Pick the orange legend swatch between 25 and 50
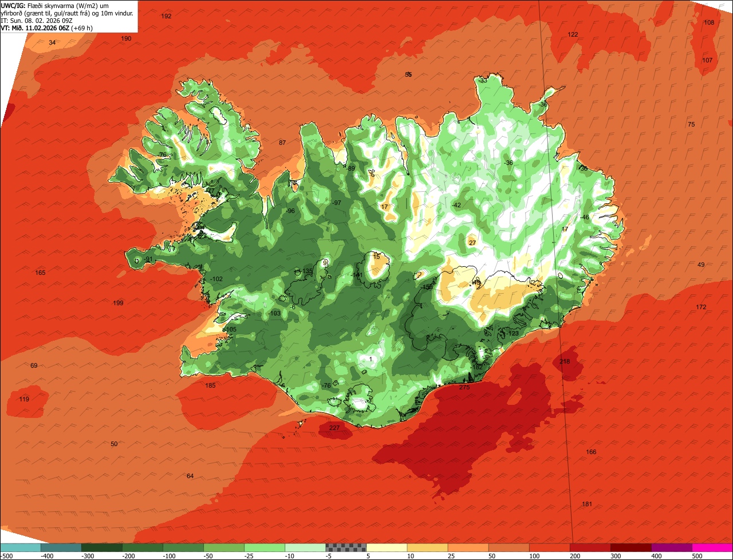 (468, 547)
